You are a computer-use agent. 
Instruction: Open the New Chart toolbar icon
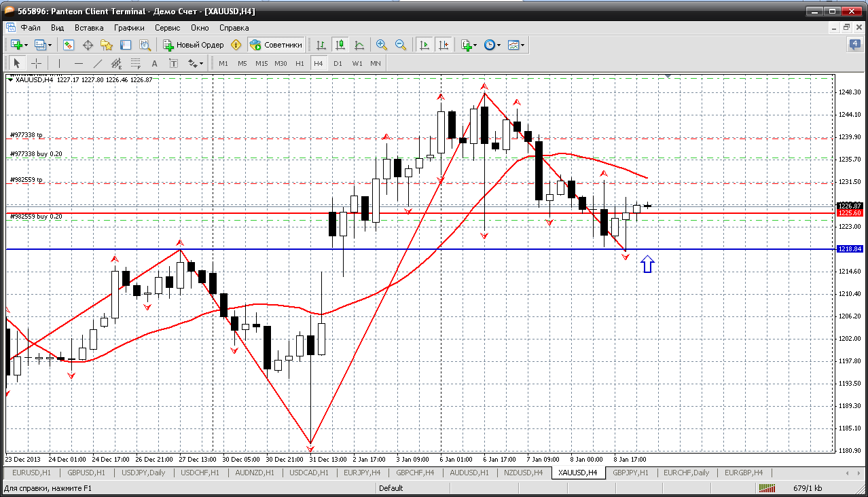point(16,45)
